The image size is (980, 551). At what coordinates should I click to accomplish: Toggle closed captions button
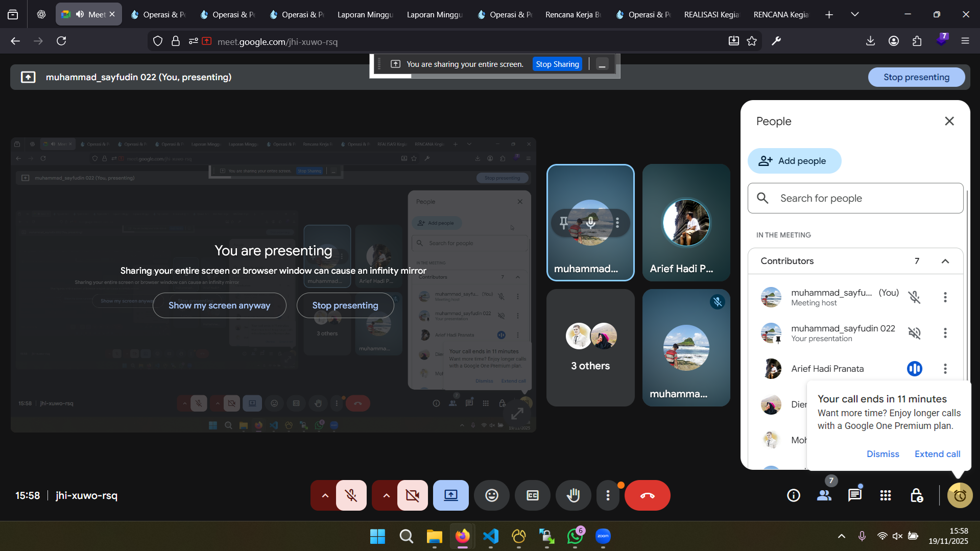point(532,495)
